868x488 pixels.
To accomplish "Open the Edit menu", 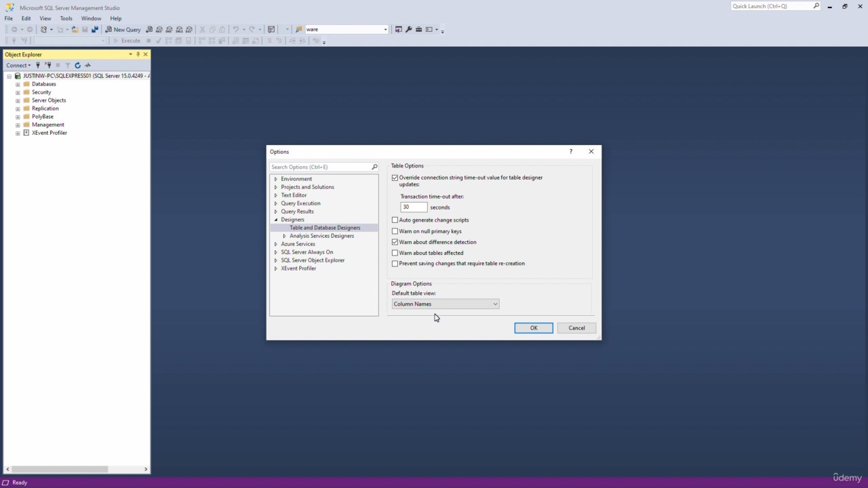I will (26, 18).
